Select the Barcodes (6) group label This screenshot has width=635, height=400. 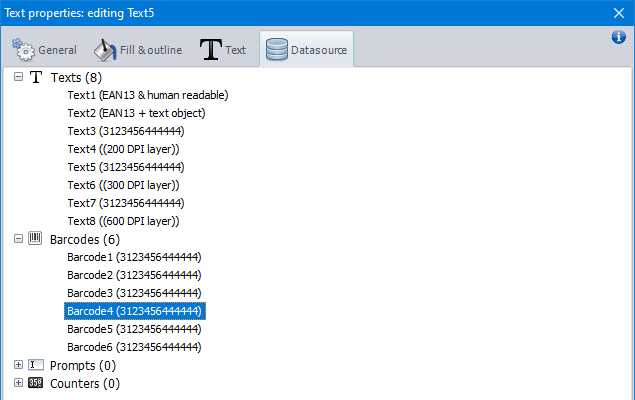coord(85,240)
